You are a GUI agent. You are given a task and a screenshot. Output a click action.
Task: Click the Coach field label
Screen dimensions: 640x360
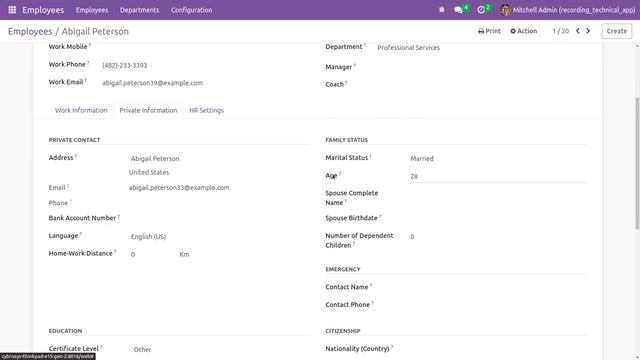(x=335, y=84)
